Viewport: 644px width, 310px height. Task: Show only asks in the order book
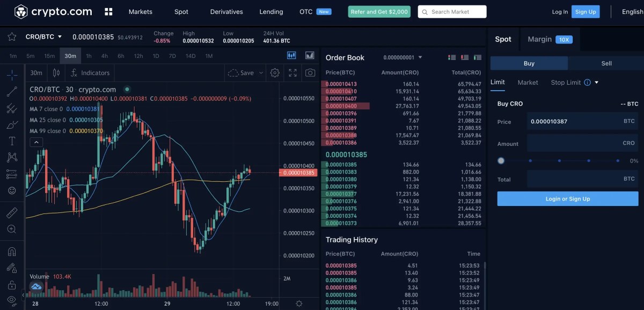pyautogui.click(x=465, y=57)
